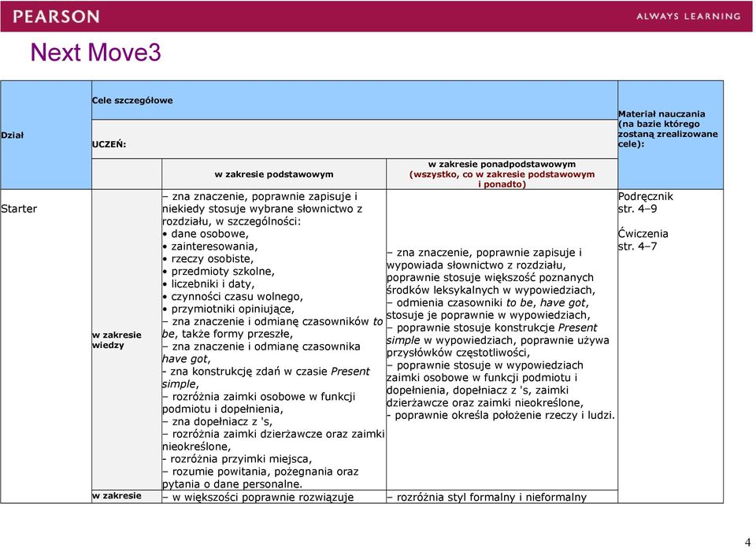Screen dimensions: 756x548
Task: Click the text str. 4–9
Action: pos(637,209)
